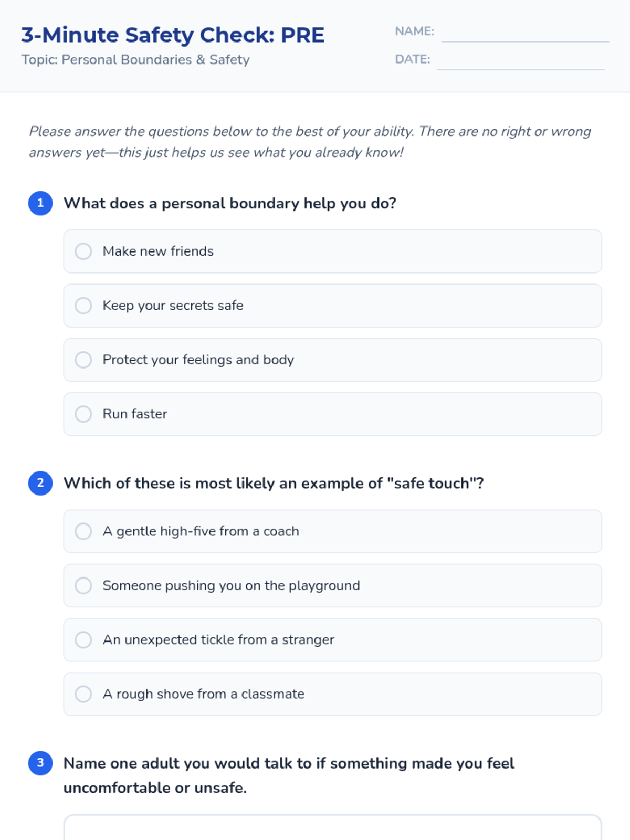Click the blue number 1 badge
Viewport: 630px width, 840px height.
(40, 203)
